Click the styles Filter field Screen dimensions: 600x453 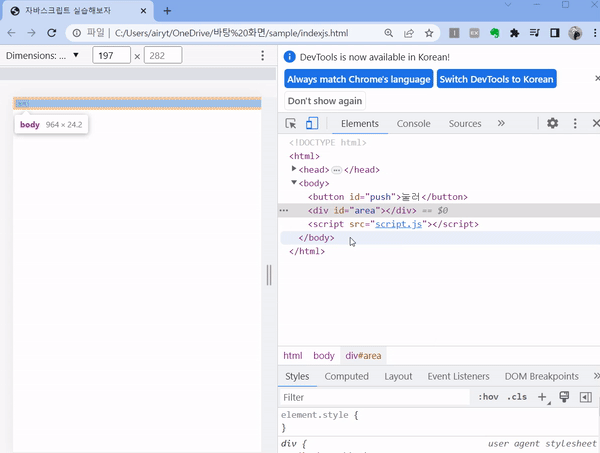coord(375,397)
